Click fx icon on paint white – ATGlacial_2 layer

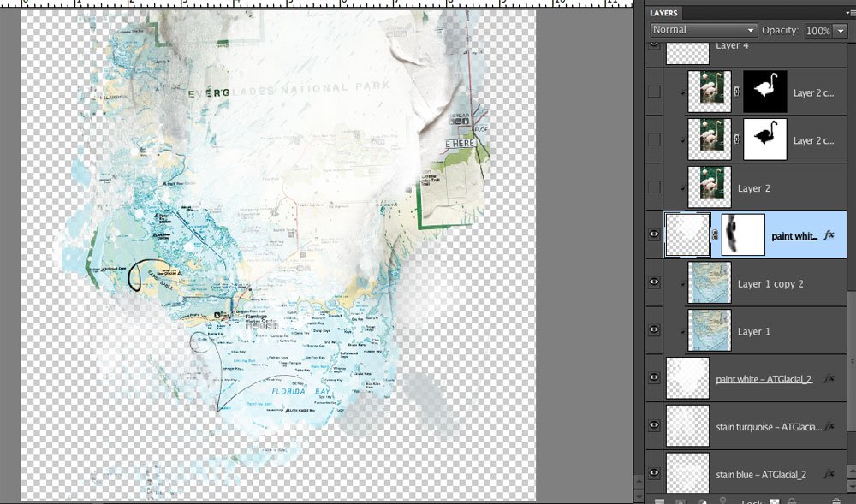pyautogui.click(x=829, y=378)
